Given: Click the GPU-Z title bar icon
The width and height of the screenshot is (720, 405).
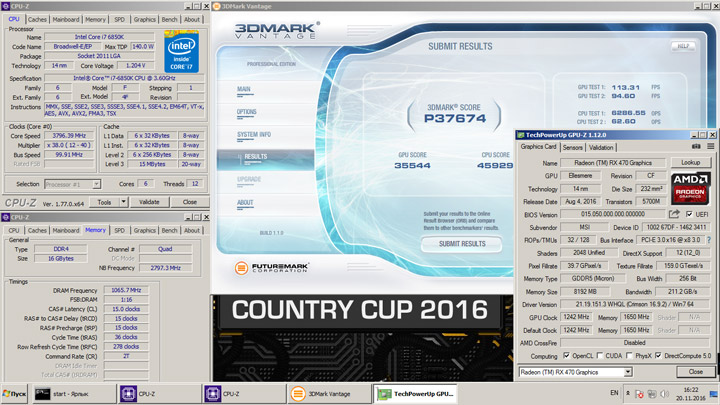Looking at the screenshot, I should [521, 135].
